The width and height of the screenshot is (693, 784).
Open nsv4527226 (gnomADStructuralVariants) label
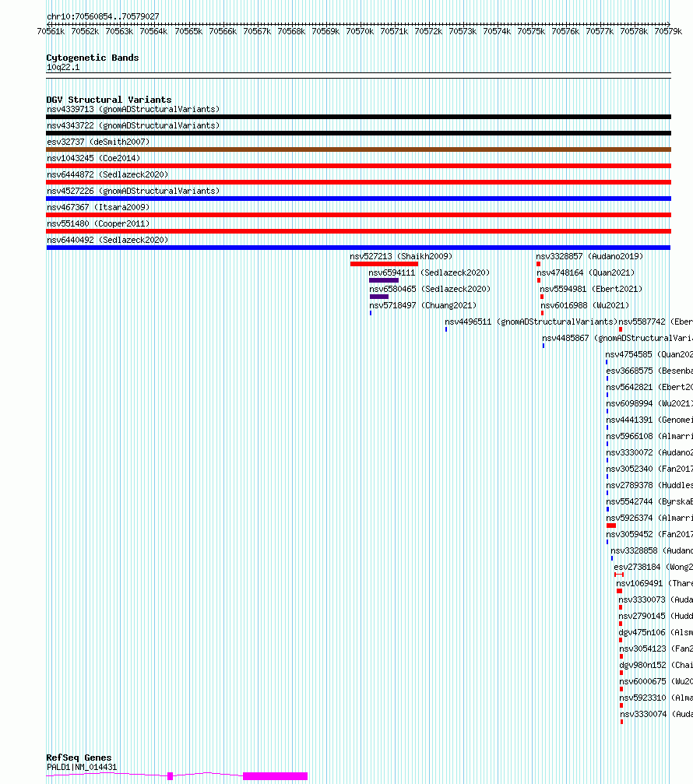(133, 191)
